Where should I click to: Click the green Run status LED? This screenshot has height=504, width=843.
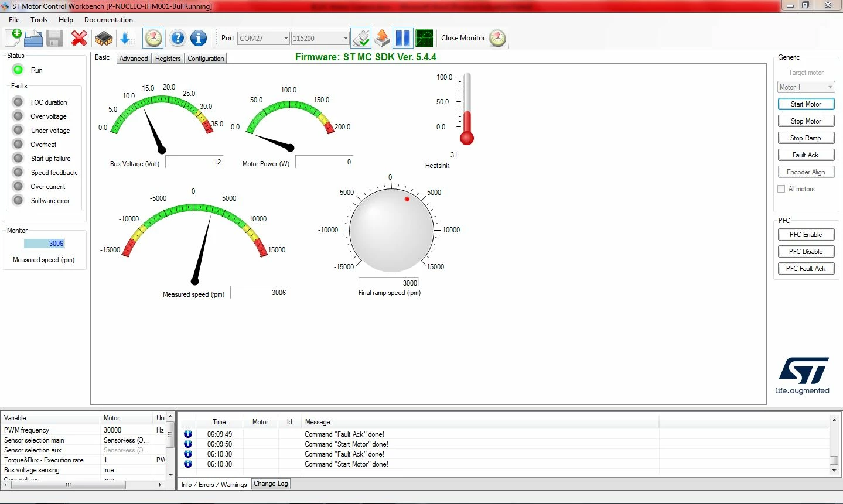coord(18,70)
